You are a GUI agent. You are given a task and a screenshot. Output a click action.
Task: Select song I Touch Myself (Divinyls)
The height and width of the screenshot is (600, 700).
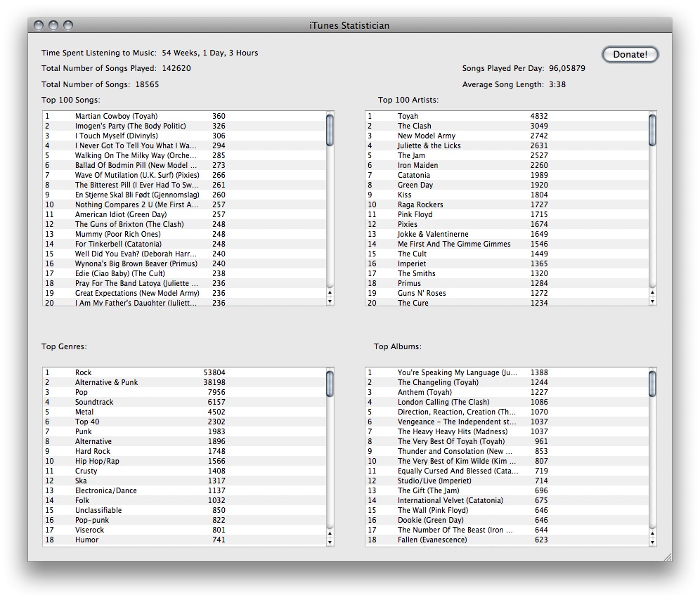184,136
